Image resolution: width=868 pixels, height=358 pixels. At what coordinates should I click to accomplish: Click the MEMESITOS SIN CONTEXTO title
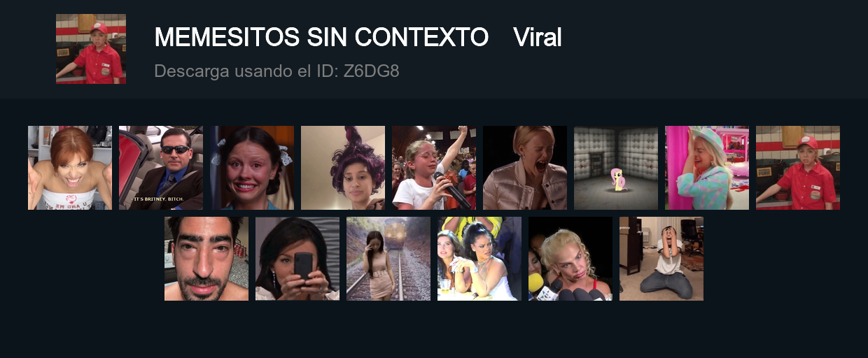coord(321,37)
